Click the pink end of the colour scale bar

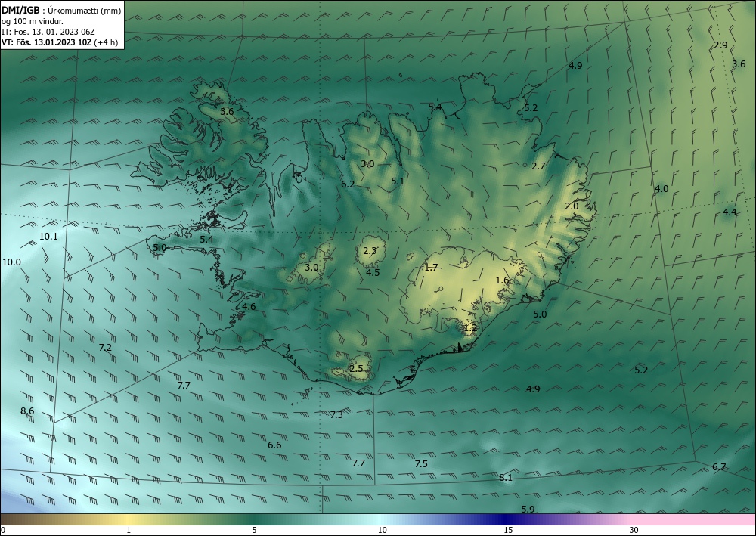tap(694, 519)
